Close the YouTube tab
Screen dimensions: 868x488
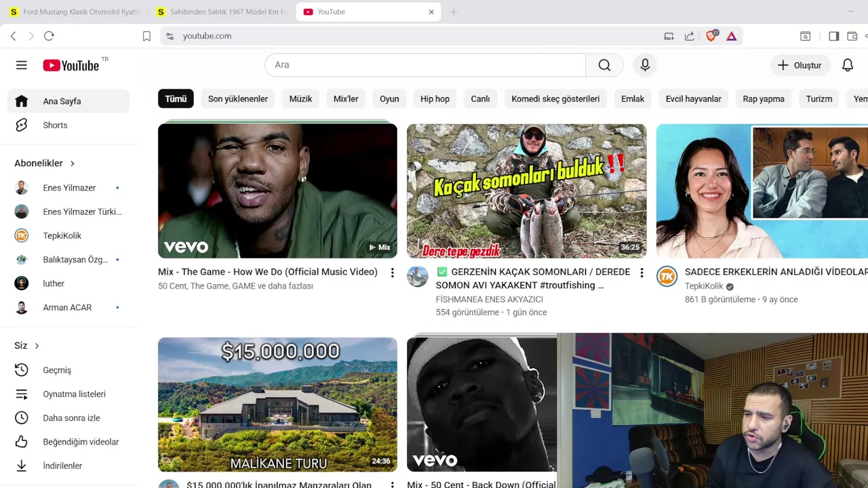(431, 12)
